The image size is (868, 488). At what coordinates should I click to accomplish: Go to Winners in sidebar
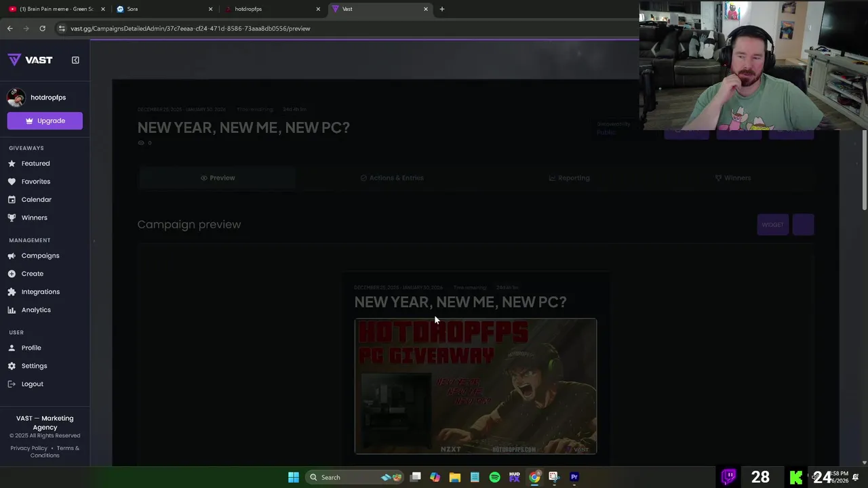tap(35, 218)
